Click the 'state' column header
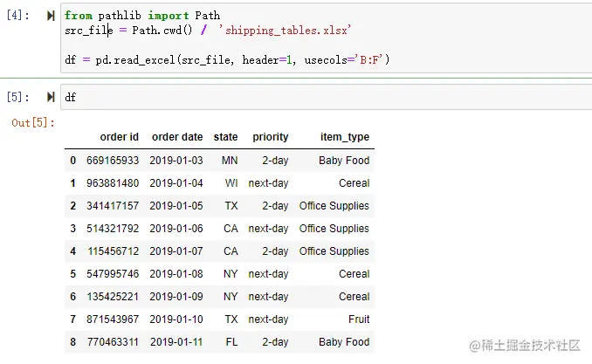This screenshot has height=364, width=592. coord(225,137)
